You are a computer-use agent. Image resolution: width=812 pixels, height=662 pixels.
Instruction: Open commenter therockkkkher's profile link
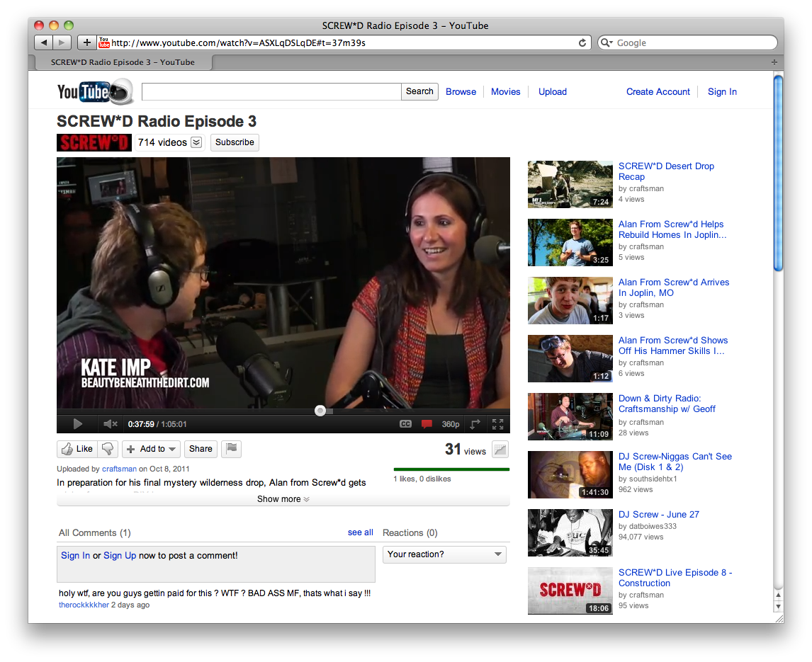point(84,605)
